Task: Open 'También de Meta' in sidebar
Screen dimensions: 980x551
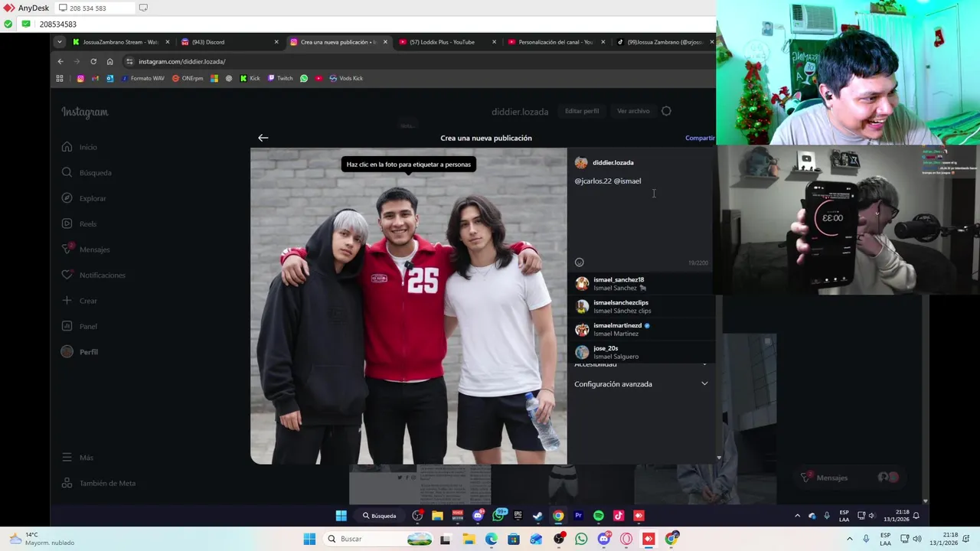Action: (99, 484)
